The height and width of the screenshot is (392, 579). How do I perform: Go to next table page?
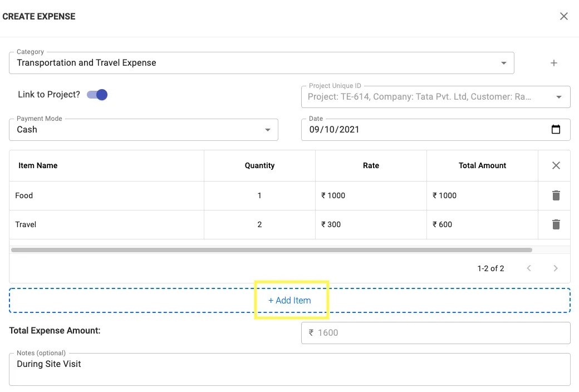point(556,268)
